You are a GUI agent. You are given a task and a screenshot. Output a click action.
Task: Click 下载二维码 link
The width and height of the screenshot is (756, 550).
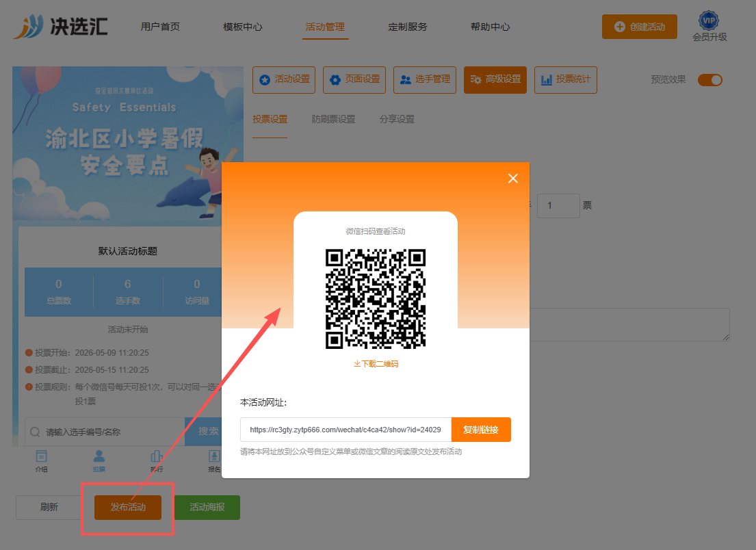[x=376, y=364]
